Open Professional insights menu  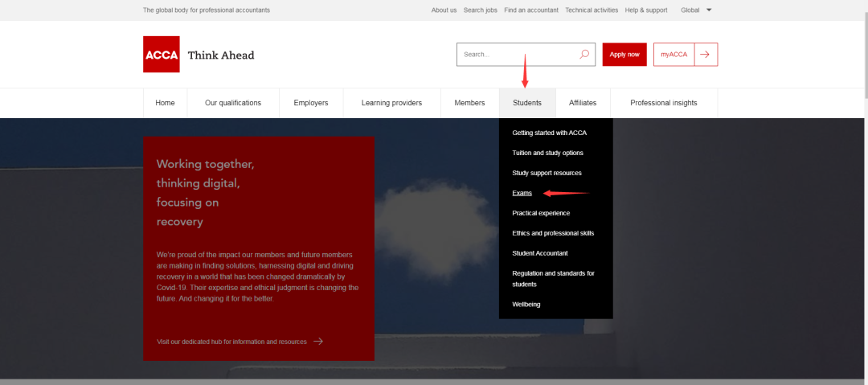coord(664,103)
